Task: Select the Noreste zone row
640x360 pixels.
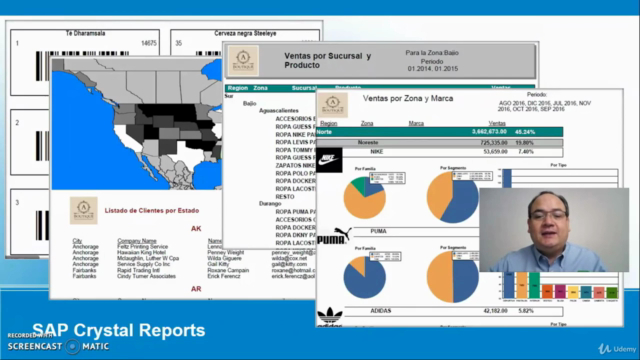Action: click(440, 142)
